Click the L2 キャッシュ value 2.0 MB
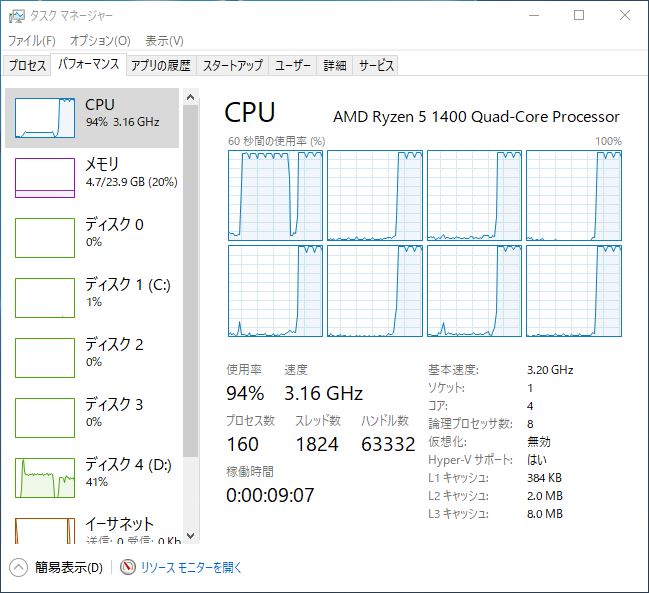This screenshot has height=593, width=649. coord(545,495)
